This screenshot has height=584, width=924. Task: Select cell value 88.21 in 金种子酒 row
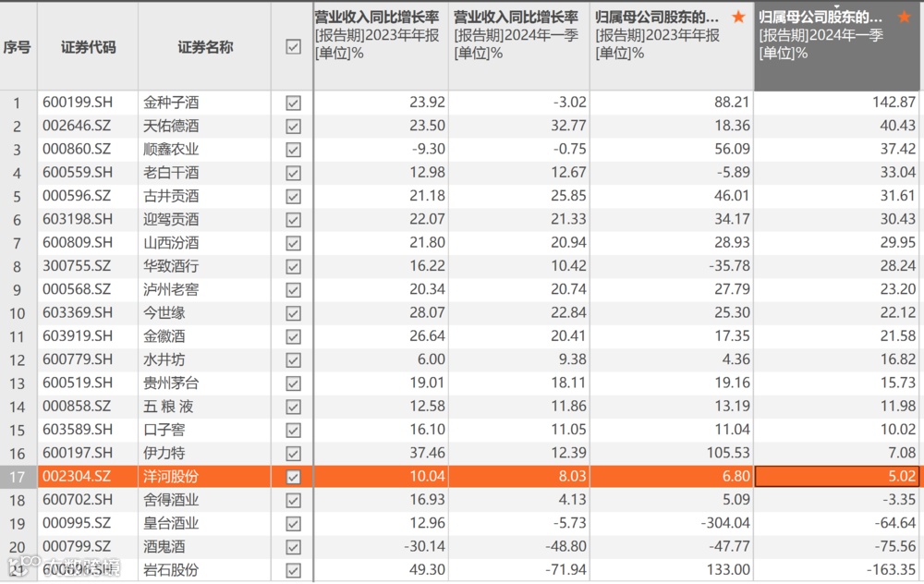coord(732,102)
